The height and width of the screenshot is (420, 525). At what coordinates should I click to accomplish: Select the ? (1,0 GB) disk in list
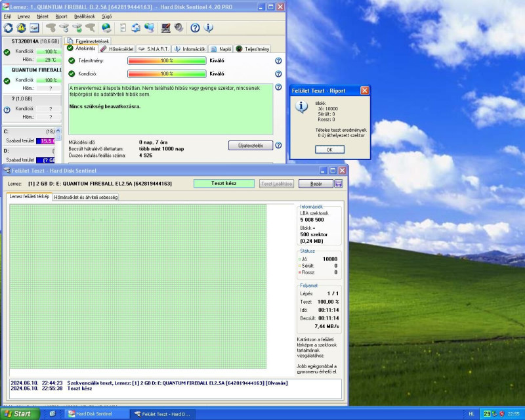pyautogui.click(x=32, y=108)
